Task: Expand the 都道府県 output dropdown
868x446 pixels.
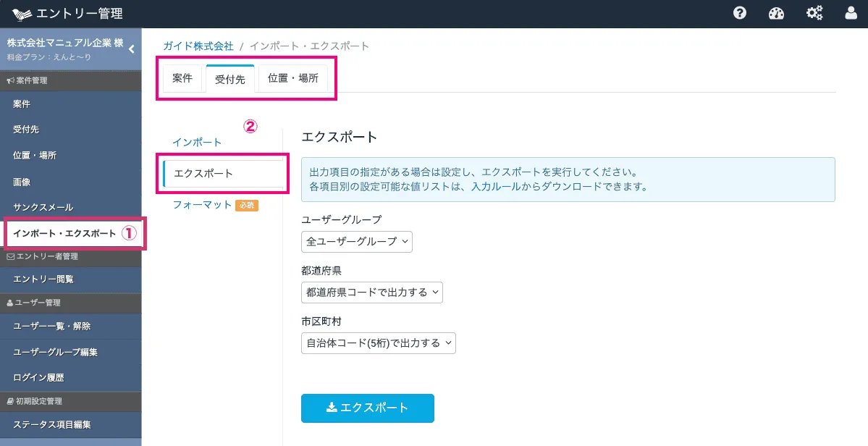Action: click(371, 293)
